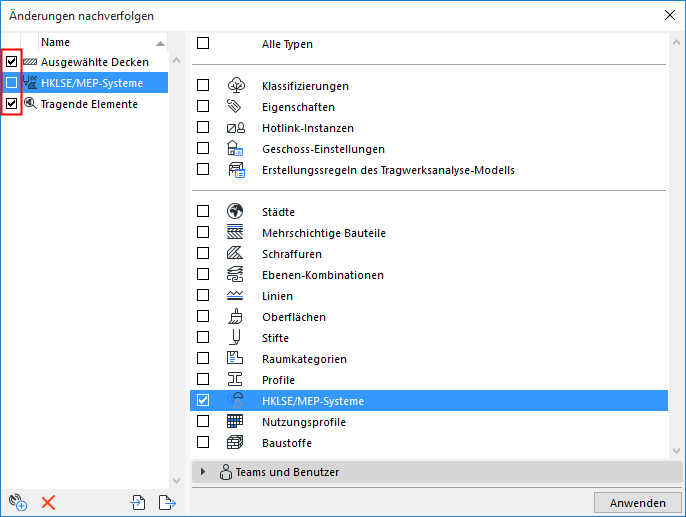Click the type list scroll-up arrow
The image size is (686, 517).
(x=676, y=42)
